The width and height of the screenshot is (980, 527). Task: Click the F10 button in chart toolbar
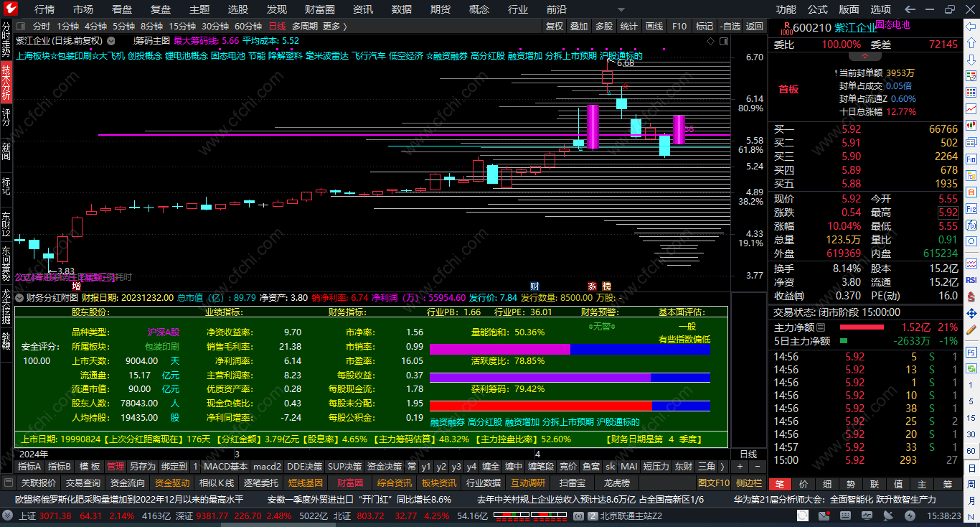679,26
